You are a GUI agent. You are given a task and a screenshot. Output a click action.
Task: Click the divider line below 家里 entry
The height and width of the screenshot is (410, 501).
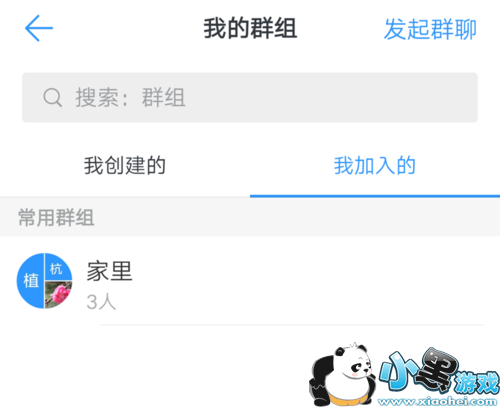pyautogui.click(x=292, y=324)
